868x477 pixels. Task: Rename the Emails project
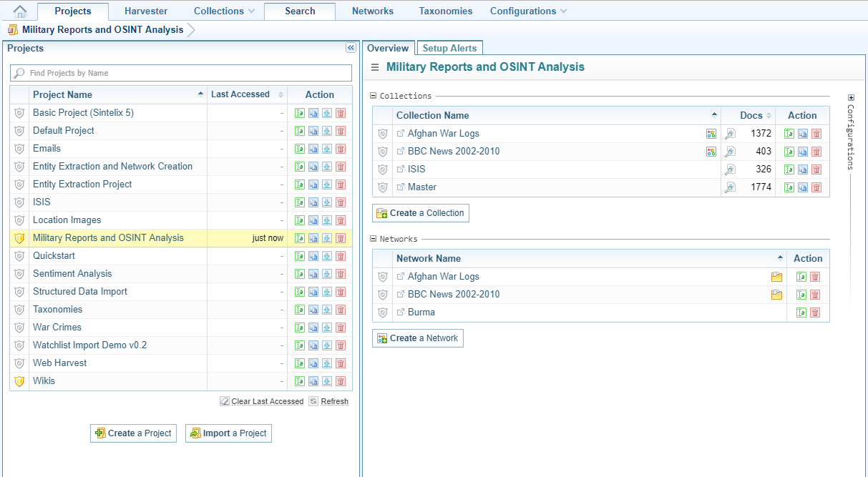coord(300,149)
